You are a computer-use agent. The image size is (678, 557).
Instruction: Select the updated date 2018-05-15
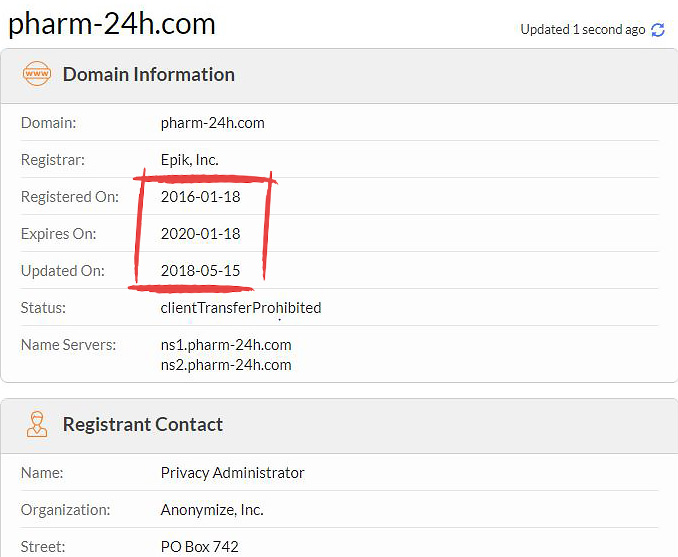[200, 271]
